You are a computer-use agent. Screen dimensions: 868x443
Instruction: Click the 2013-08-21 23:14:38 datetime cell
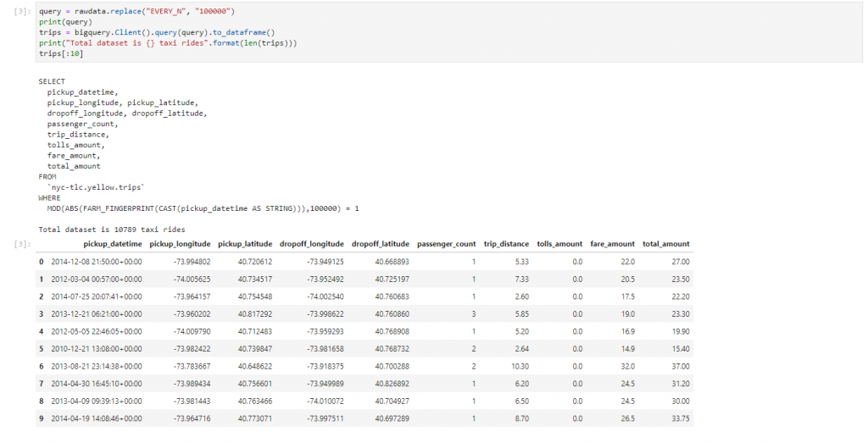pyautogui.click(x=97, y=366)
